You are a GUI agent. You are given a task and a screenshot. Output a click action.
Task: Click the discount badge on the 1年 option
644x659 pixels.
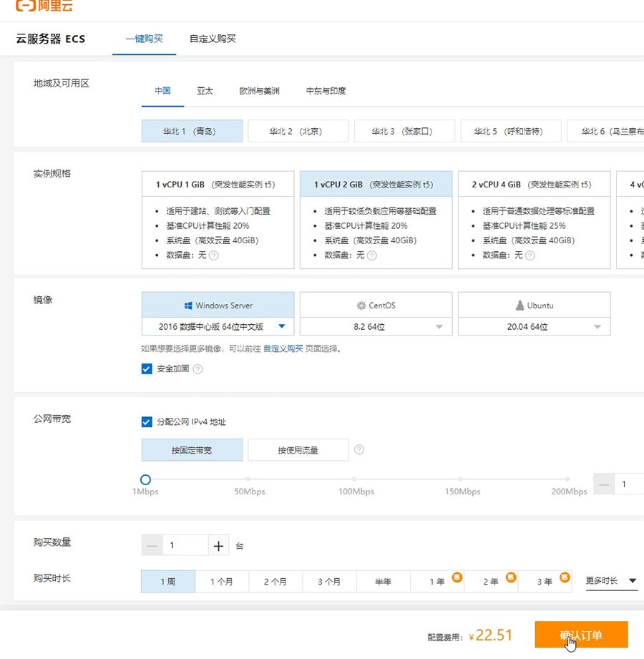pos(457,575)
